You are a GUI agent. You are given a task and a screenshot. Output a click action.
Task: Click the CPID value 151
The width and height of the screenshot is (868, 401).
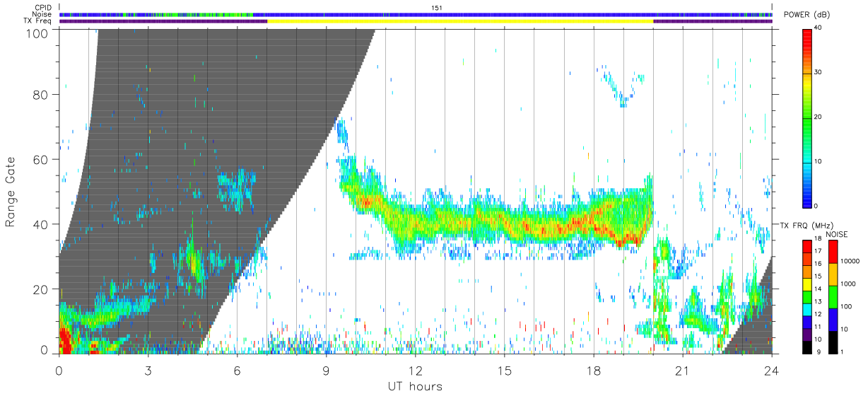(436, 8)
